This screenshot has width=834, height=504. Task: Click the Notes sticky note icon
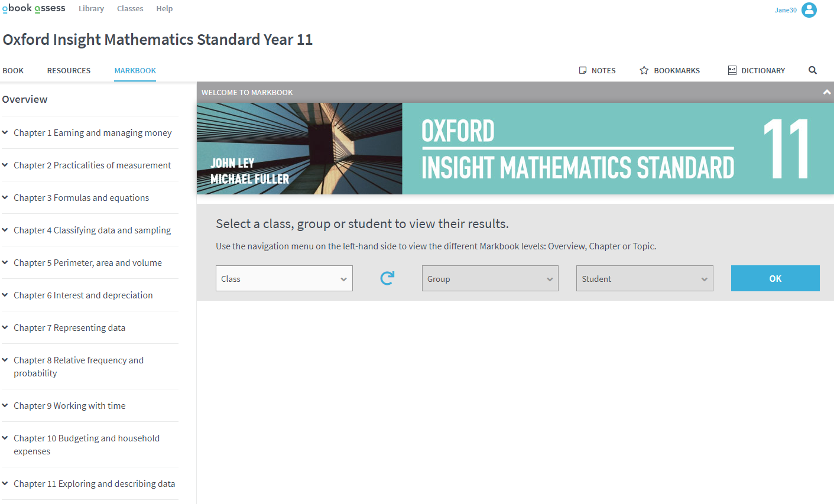point(583,70)
